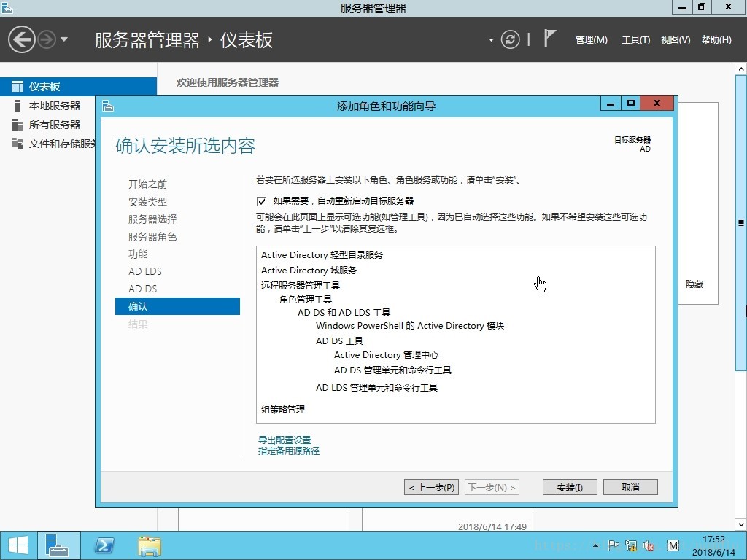Close the 添加角色和功能向导 window
This screenshot has height=560, width=747.
pyautogui.click(x=657, y=103)
